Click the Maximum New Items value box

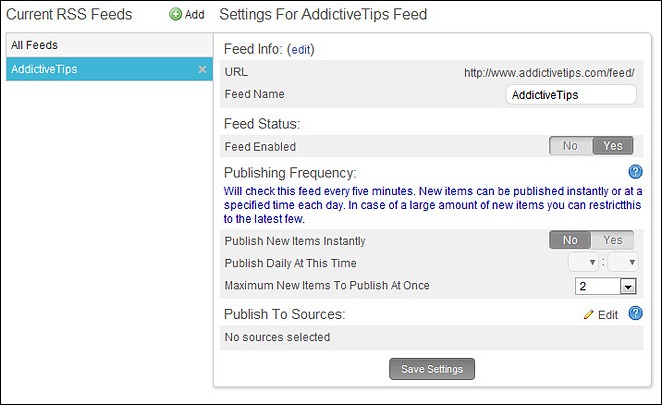tap(598, 286)
